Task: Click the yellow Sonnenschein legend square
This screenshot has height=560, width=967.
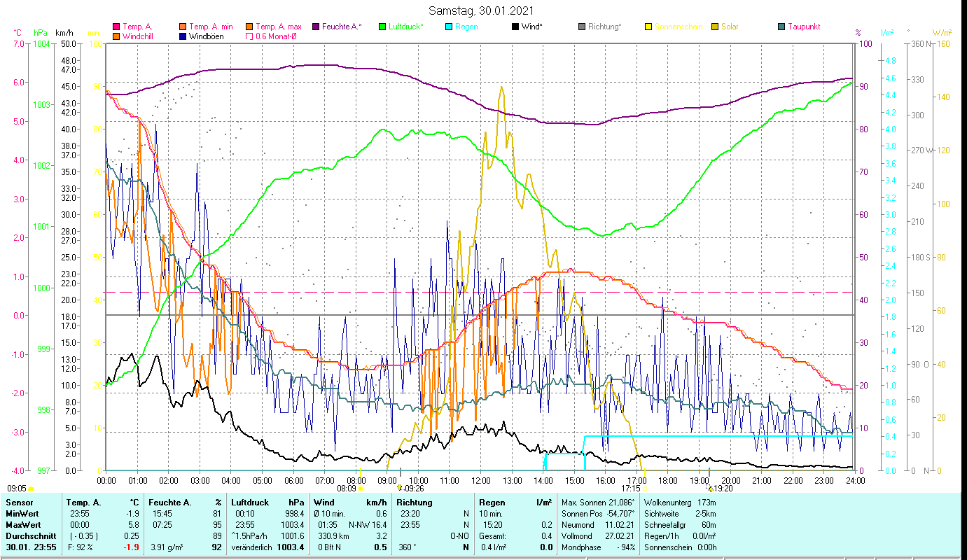Action: (648, 27)
